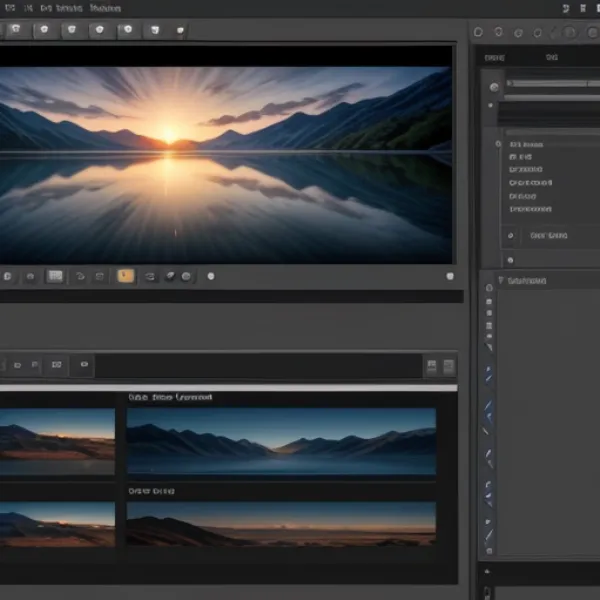Switch to grid view using the filmstrip's far-right icon
Viewport: 600px width, 600px height.
(449, 367)
